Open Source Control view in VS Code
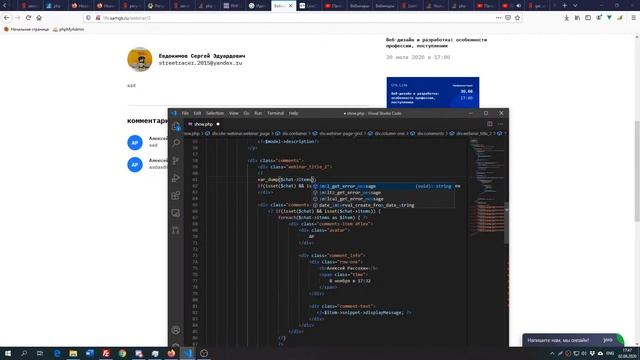Image resolution: width=640 pixels, height=360 pixels. 176,160
